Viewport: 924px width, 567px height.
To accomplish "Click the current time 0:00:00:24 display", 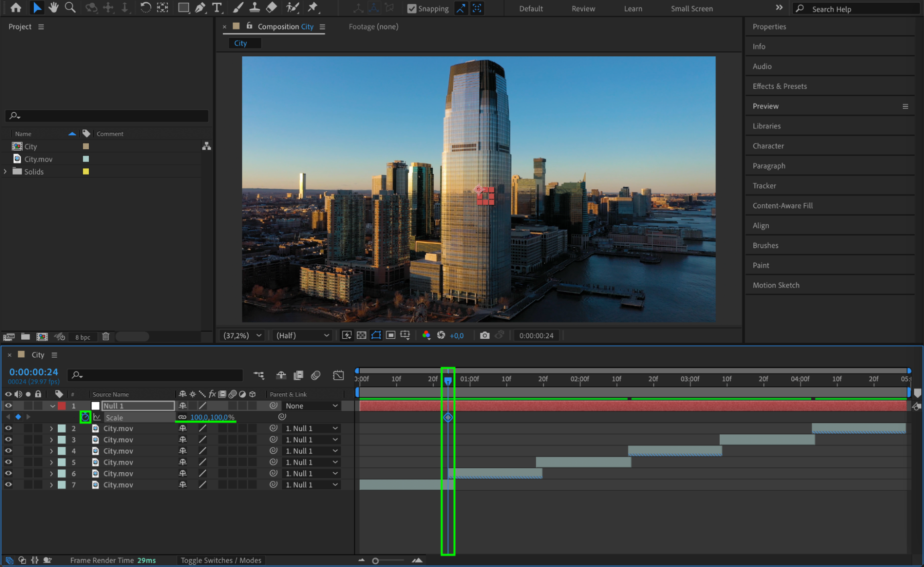I will click(x=34, y=372).
